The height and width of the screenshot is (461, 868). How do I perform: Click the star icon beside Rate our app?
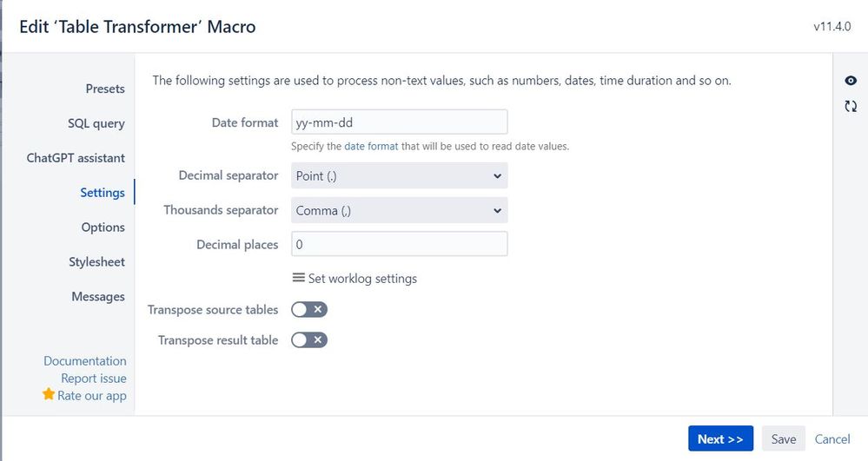coord(49,394)
